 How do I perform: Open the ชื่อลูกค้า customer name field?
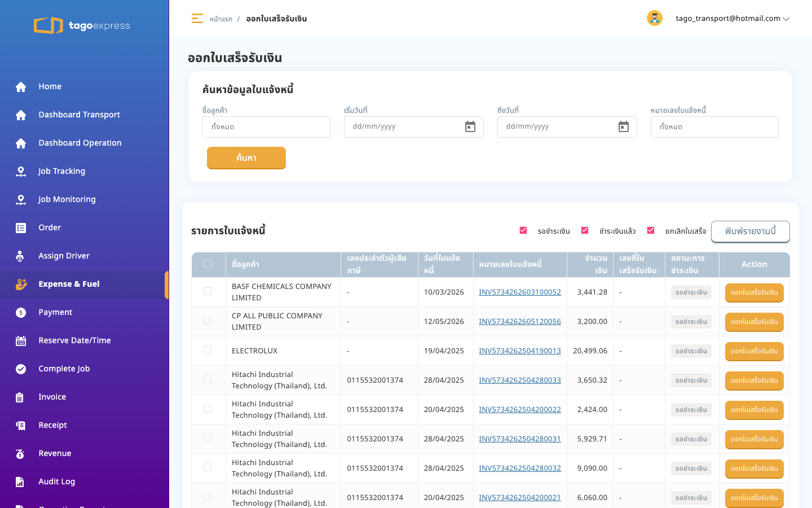tap(266, 127)
